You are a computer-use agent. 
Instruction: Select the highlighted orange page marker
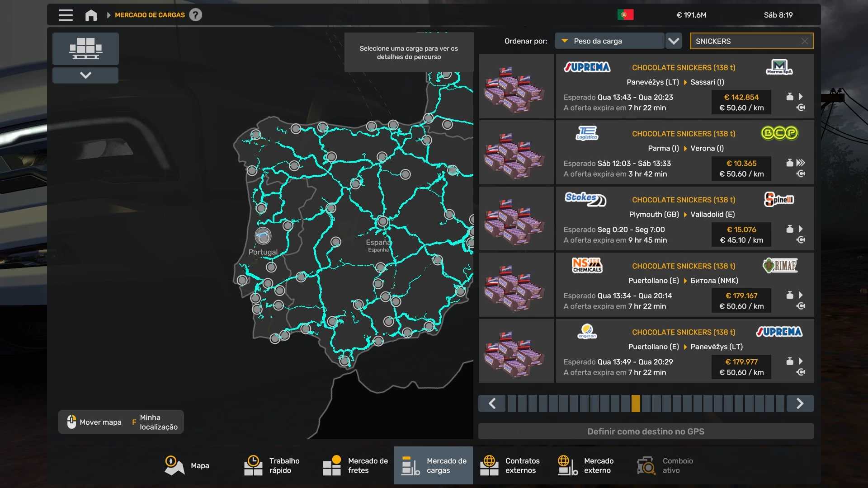[x=636, y=404]
